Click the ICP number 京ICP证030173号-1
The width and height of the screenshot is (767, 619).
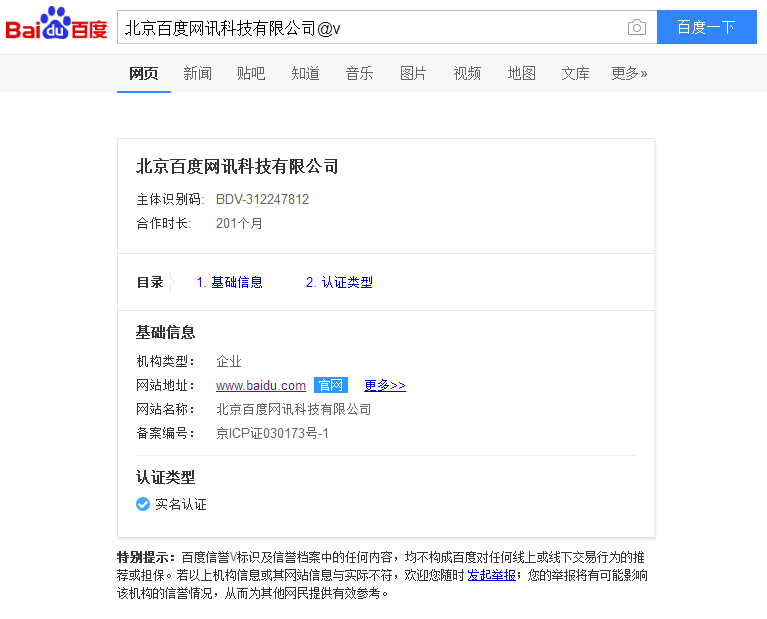coord(272,434)
